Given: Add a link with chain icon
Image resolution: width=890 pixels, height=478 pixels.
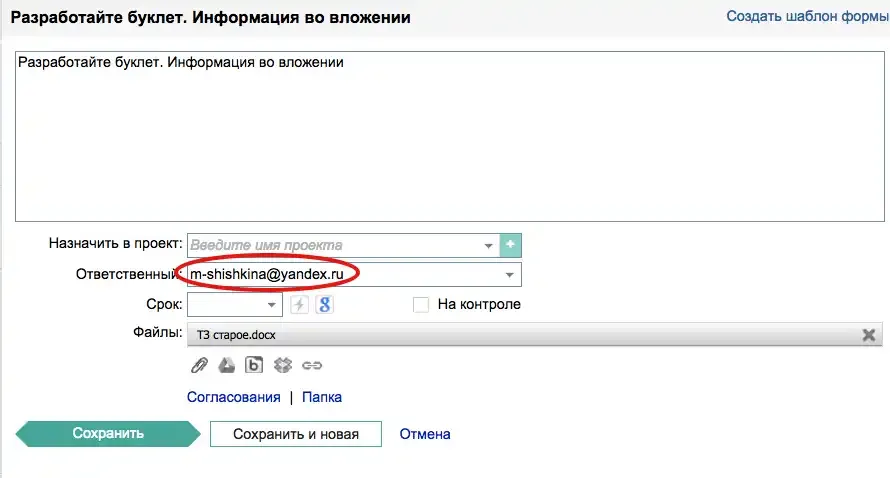Looking at the screenshot, I should pos(312,366).
